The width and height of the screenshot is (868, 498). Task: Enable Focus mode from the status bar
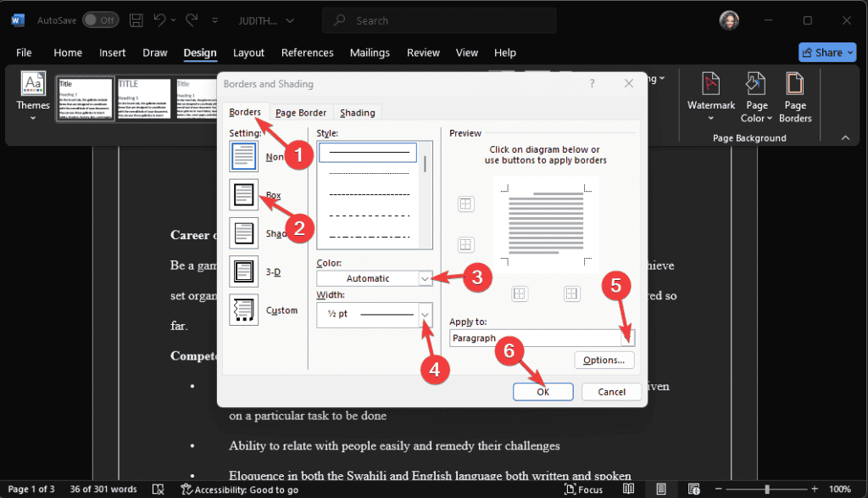(583, 490)
